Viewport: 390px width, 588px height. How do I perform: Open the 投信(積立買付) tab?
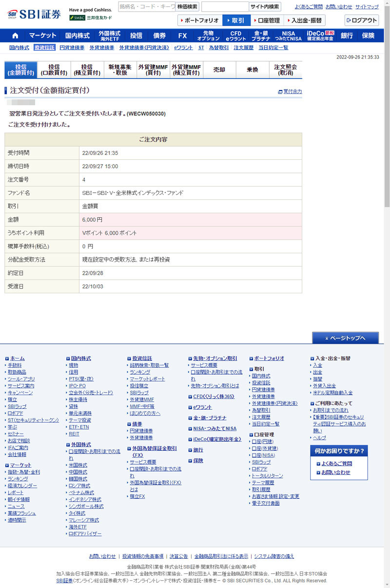(x=87, y=70)
